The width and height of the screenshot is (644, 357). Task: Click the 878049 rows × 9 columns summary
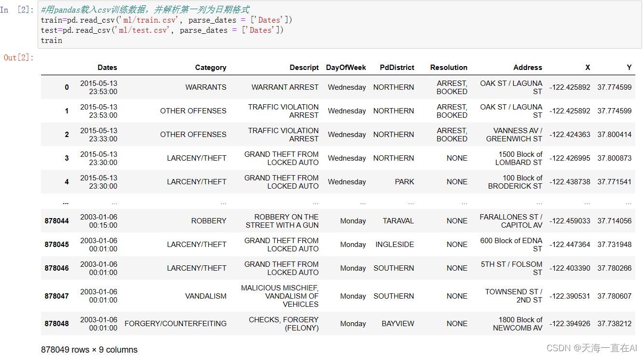coord(89,350)
